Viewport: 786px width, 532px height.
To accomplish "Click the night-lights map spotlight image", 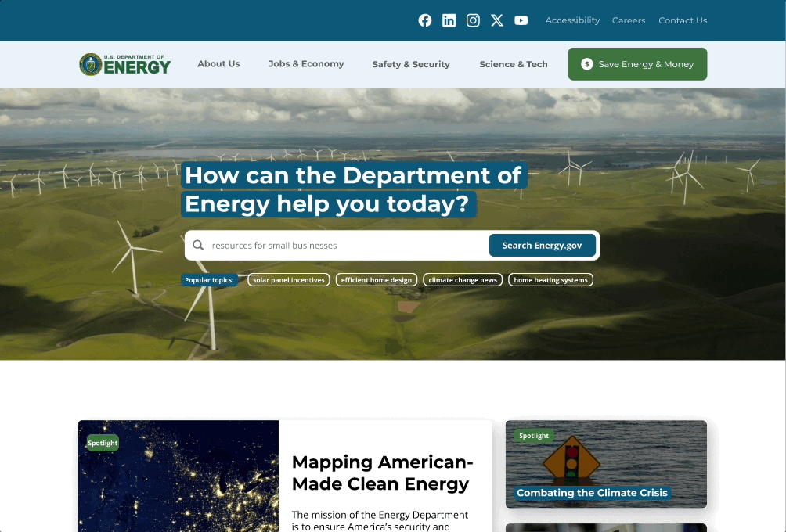I will tap(178, 476).
